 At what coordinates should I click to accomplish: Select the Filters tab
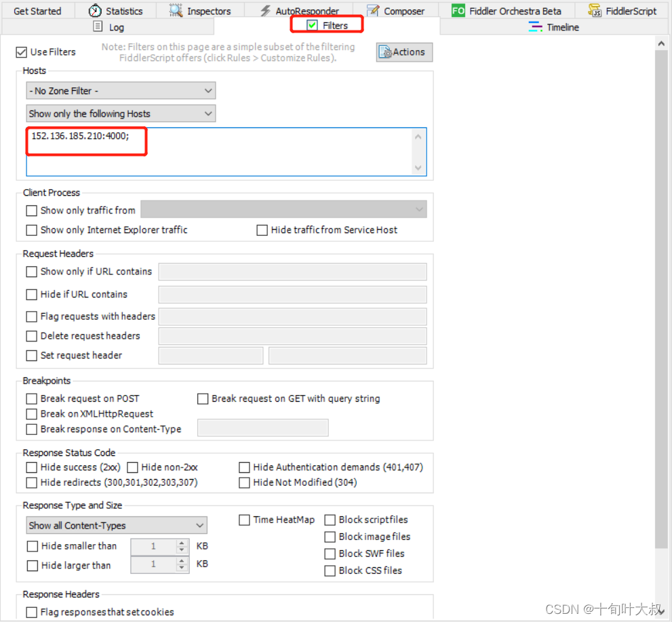[327, 25]
